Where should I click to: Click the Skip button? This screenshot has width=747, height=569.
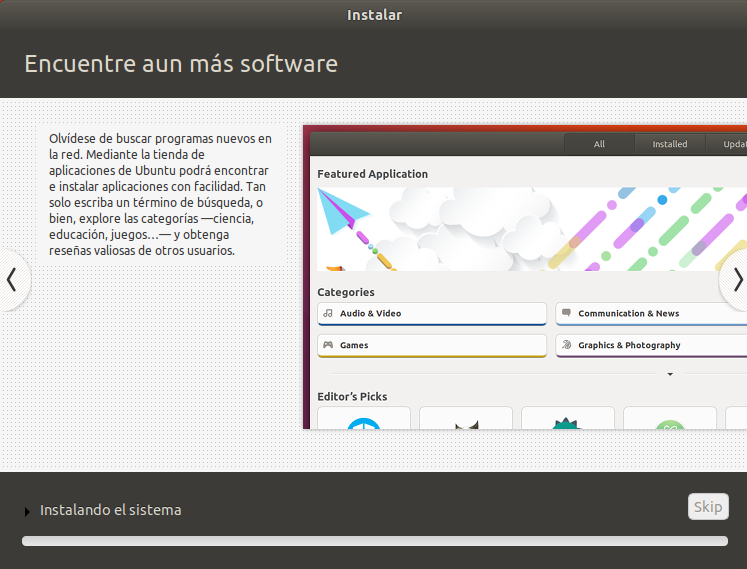[708, 507]
